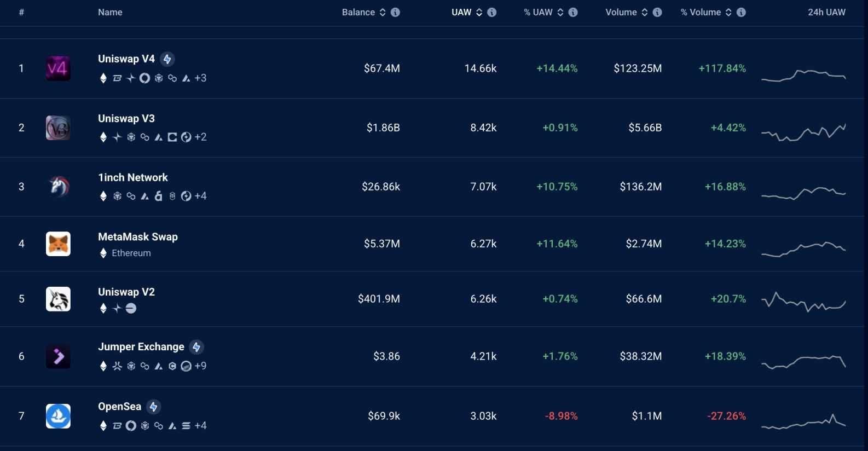This screenshot has height=451, width=868.
Task: Expand +4 more chains for OpenSea
Action: [200, 426]
